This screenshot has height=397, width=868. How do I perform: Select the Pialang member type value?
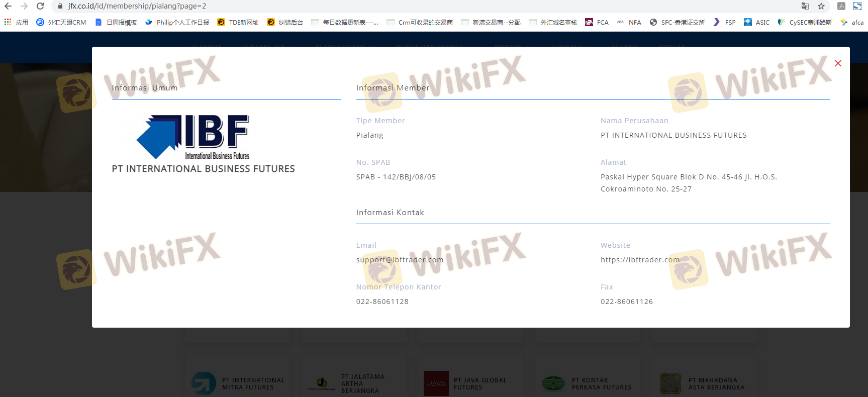[x=369, y=135]
